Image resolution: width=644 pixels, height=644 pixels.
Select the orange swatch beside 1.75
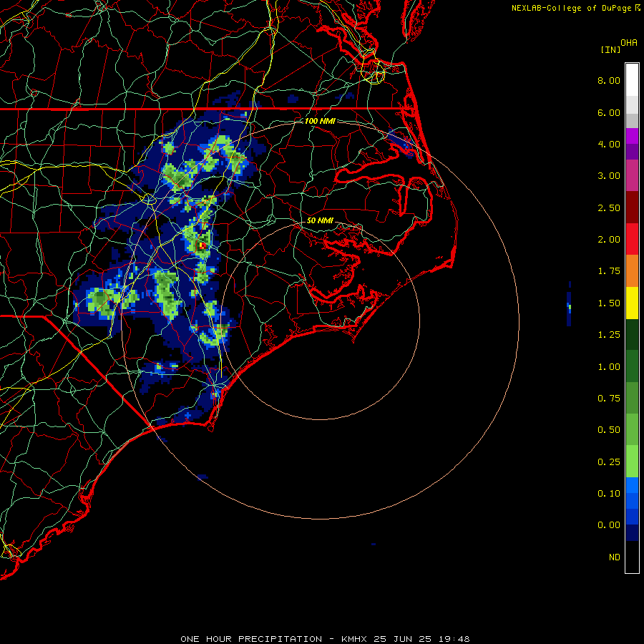point(632,270)
